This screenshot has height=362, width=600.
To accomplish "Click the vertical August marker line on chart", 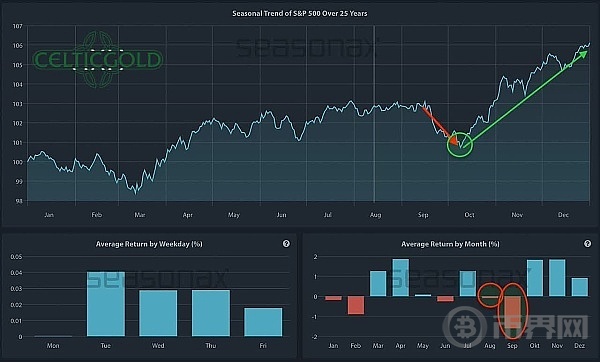I will [374, 114].
